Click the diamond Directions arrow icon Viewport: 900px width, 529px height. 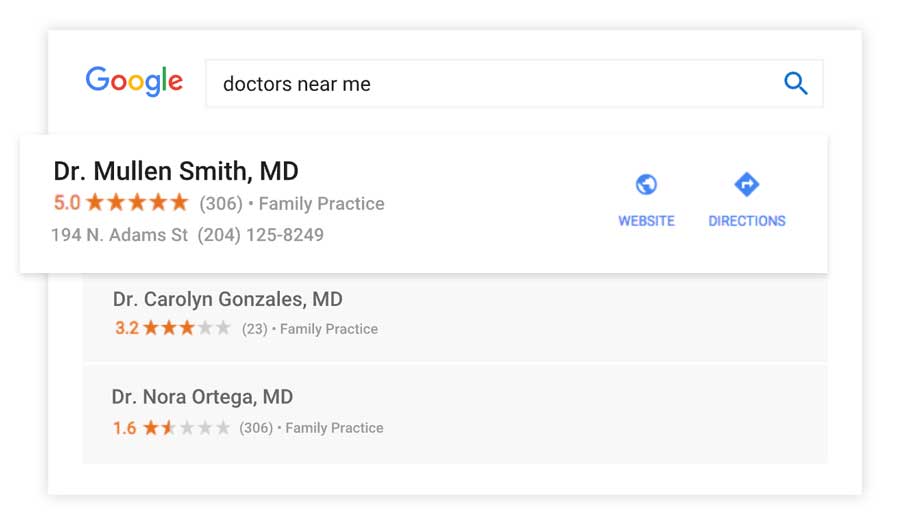[x=747, y=184]
